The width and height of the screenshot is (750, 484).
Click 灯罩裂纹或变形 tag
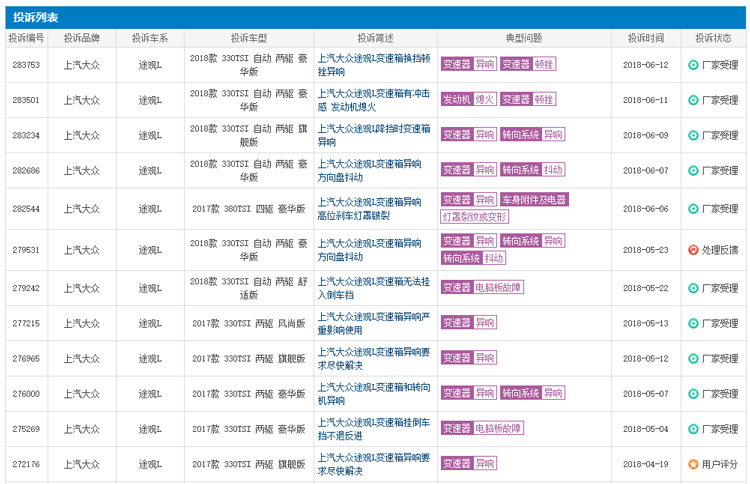474,217
